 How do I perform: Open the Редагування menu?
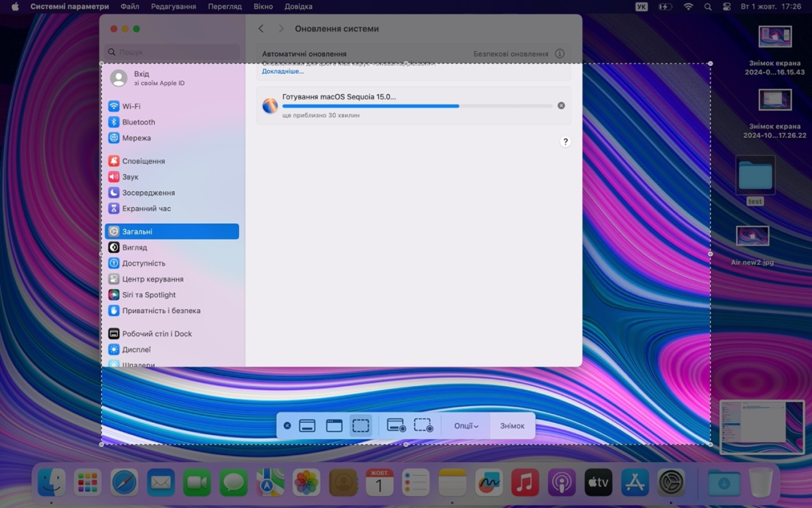[174, 7]
